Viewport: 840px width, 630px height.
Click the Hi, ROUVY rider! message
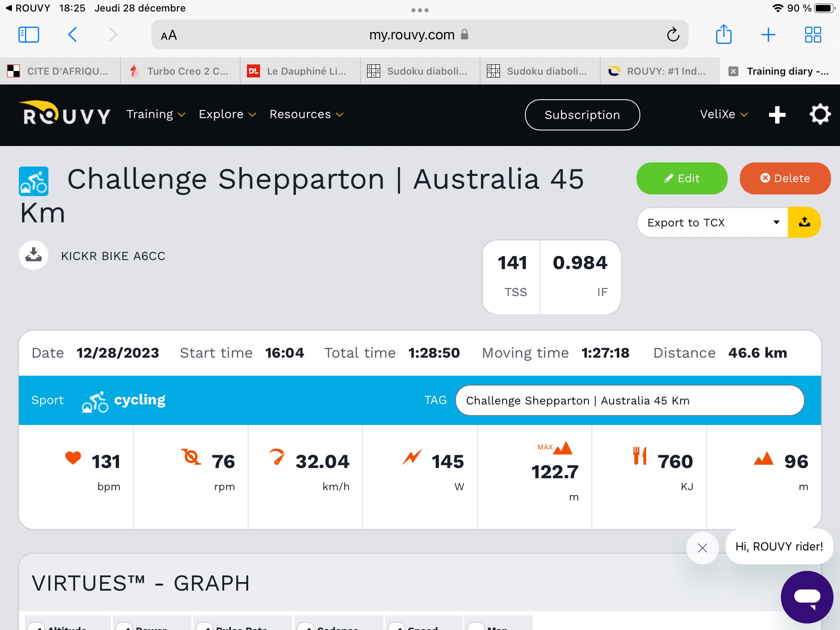pos(779,546)
